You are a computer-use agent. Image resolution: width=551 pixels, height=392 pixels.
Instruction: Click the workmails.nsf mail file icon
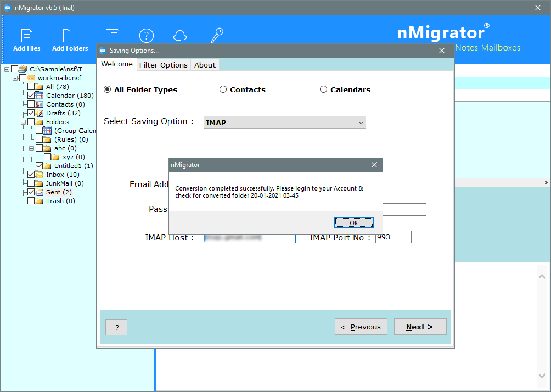tap(31, 78)
